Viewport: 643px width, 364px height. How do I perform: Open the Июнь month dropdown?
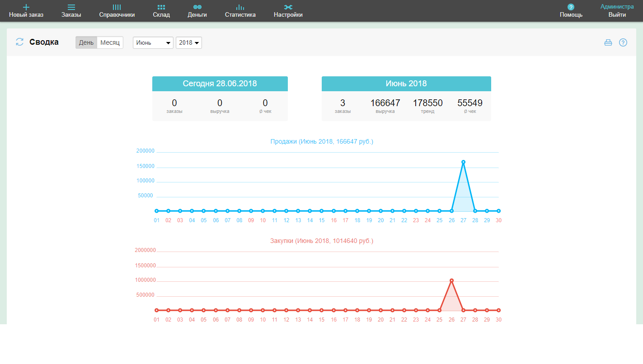153,42
